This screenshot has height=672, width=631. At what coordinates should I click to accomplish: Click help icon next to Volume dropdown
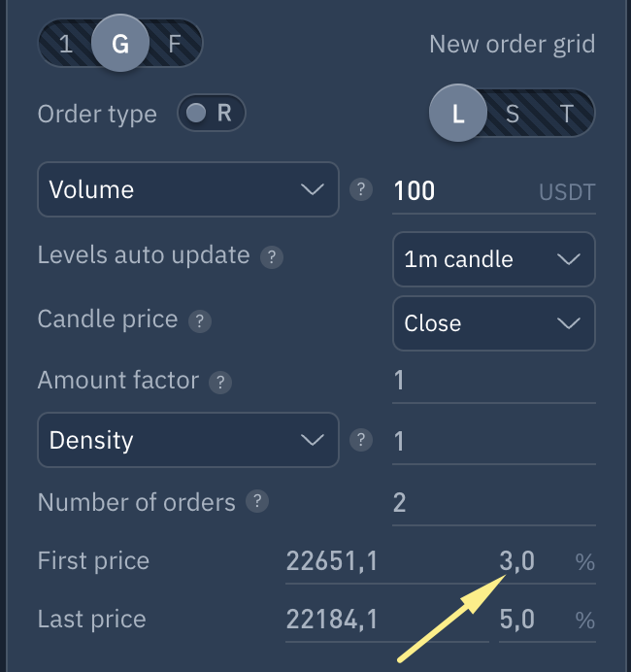361,189
